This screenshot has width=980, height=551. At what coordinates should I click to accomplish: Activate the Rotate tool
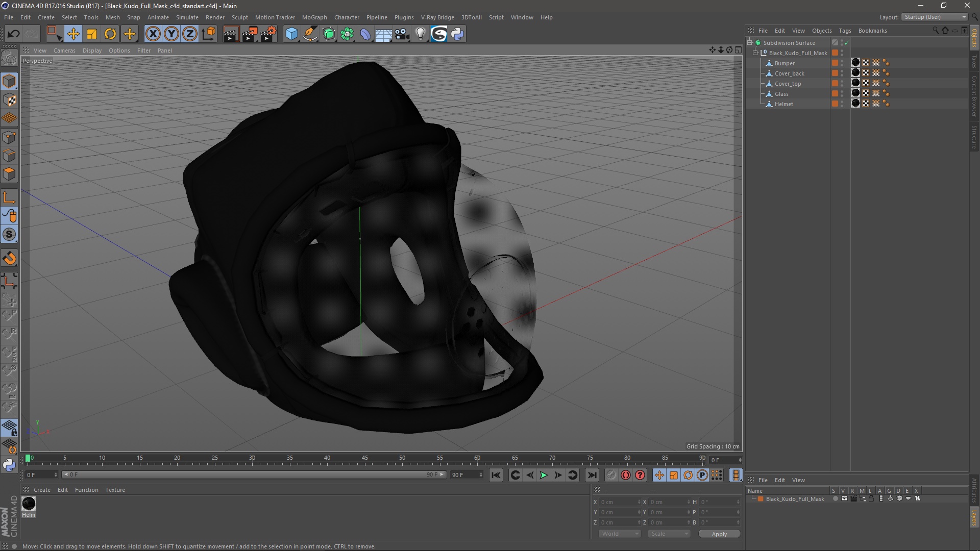point(110,34)
